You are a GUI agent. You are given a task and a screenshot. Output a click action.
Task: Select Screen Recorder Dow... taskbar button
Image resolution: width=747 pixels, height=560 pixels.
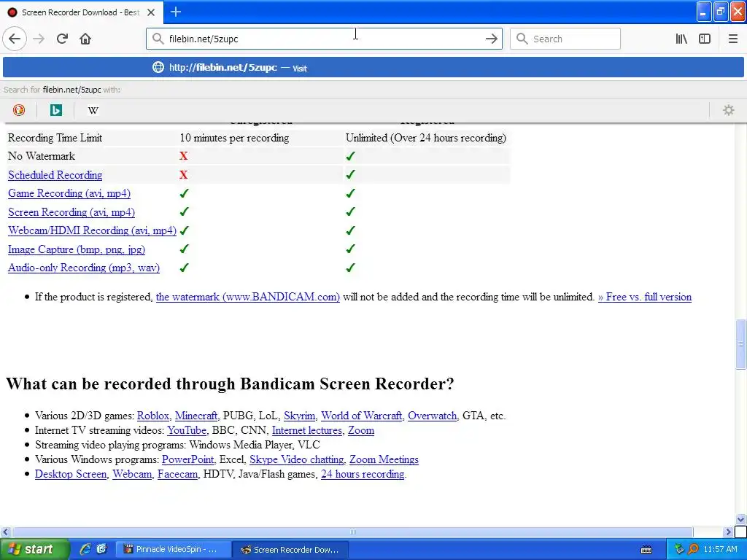click(x=290, y=550)
